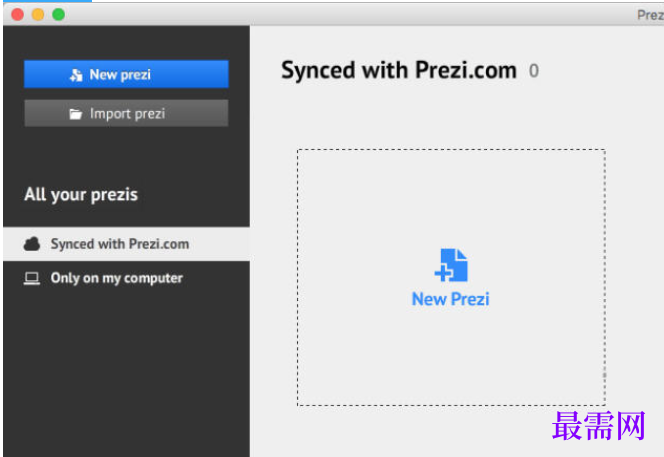Click the cloud icon beside Synced with Prezi.com
Viewport: 664px width, 457px height.
[32, 244]
